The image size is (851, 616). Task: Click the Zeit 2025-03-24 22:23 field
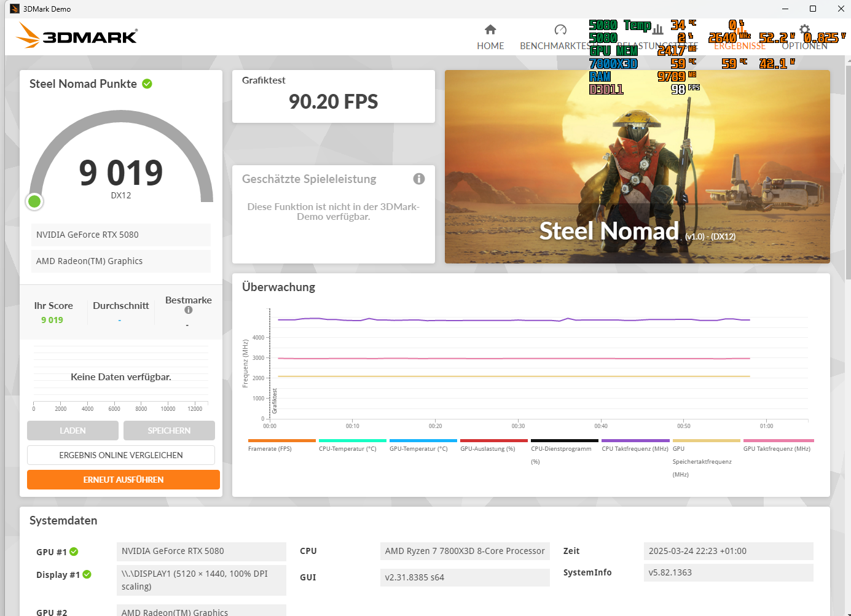(x=729, y=551)
